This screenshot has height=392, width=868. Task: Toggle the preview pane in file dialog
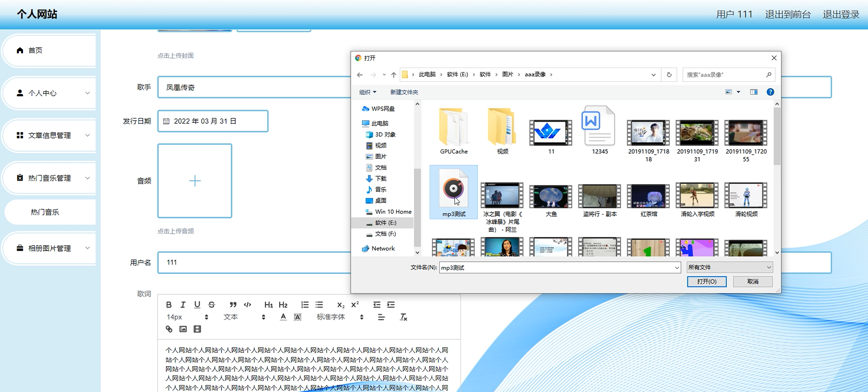(x=754, y=92)
